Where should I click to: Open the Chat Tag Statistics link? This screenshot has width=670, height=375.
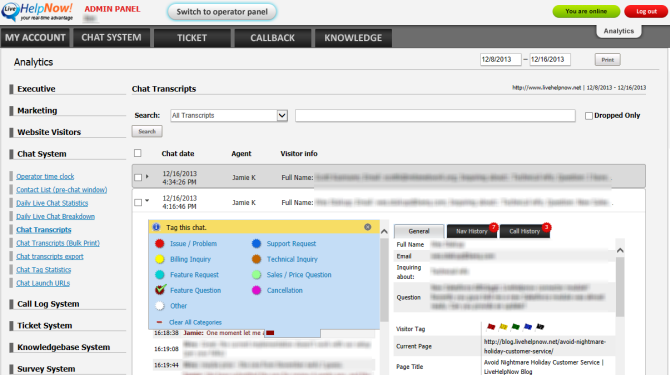(x=44, y=270)
